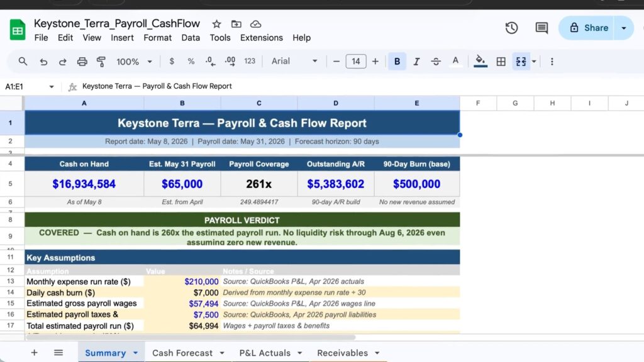Viewport: 644px width, 362px height.
Task: Click the borders grid icon
Action: coord(501,62)
